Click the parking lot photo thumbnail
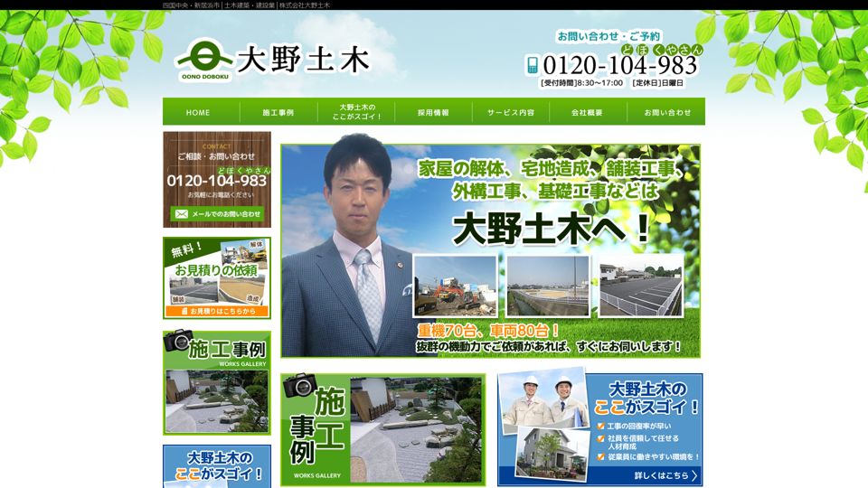The image size is (868, 488). point(641,286)
